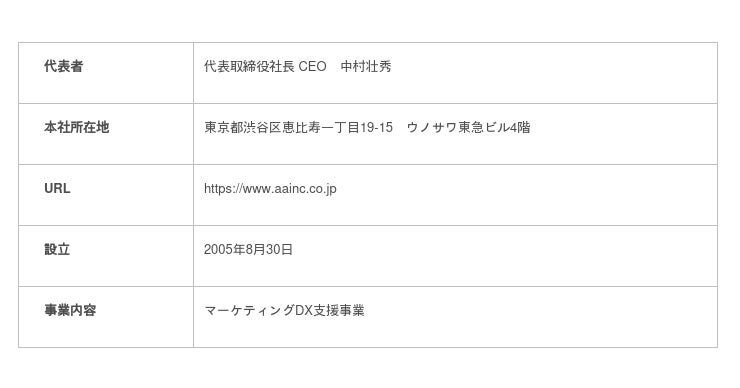Click the 代表取締役社長 CEO text
Viewport: 740px width, 388px height.
(x=265, y=67)
